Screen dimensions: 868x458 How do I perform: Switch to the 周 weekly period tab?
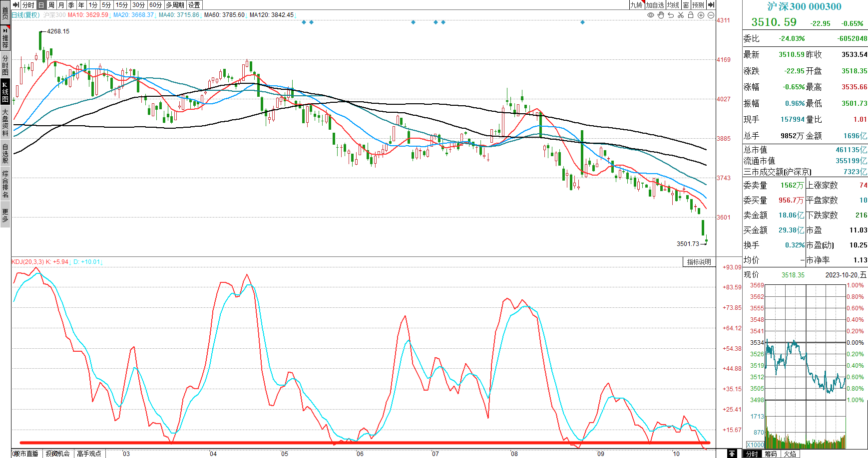(51, 5)
